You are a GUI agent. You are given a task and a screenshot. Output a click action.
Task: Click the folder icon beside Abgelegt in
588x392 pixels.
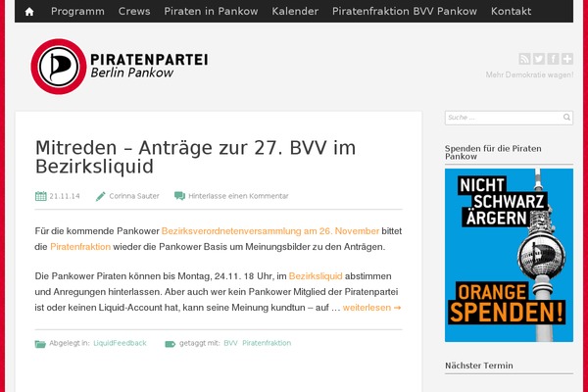click(x=40, y=344)
